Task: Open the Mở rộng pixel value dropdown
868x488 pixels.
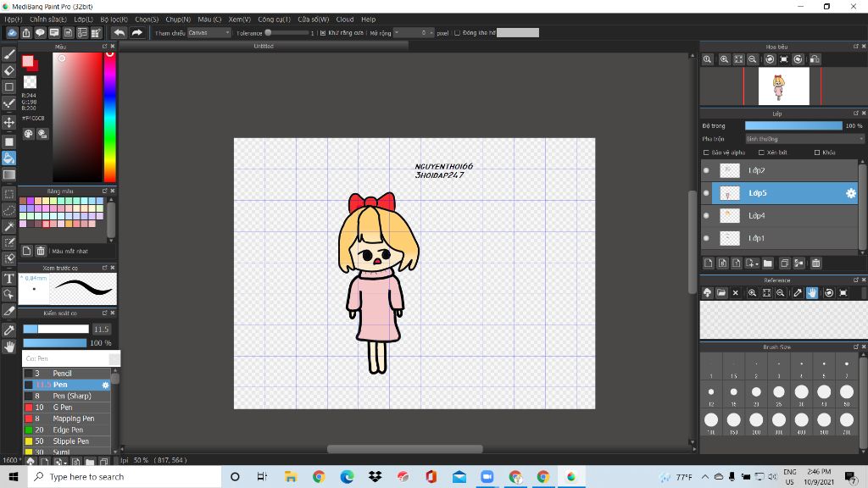Action: point(414,33)
